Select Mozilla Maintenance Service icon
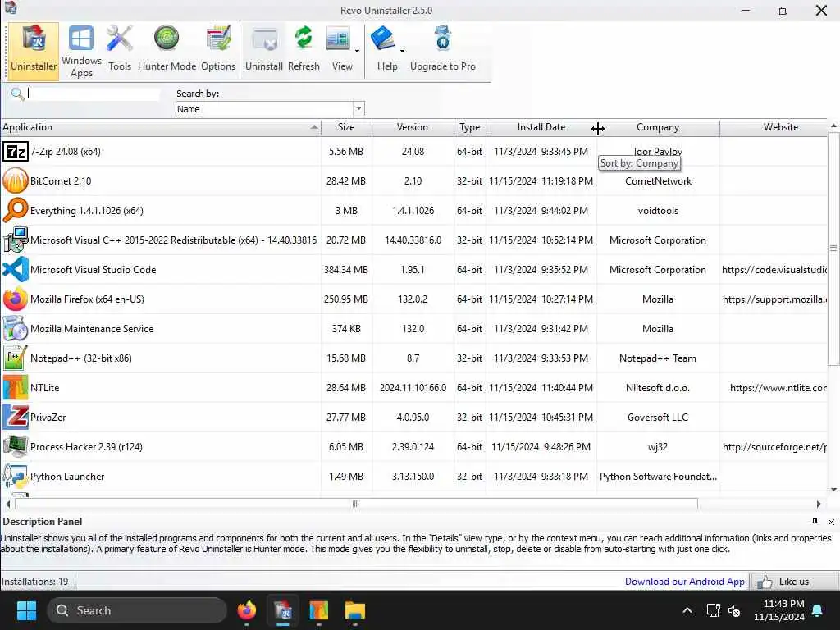Viewport: 840px width, 630px height. click(x=15, y=328)
